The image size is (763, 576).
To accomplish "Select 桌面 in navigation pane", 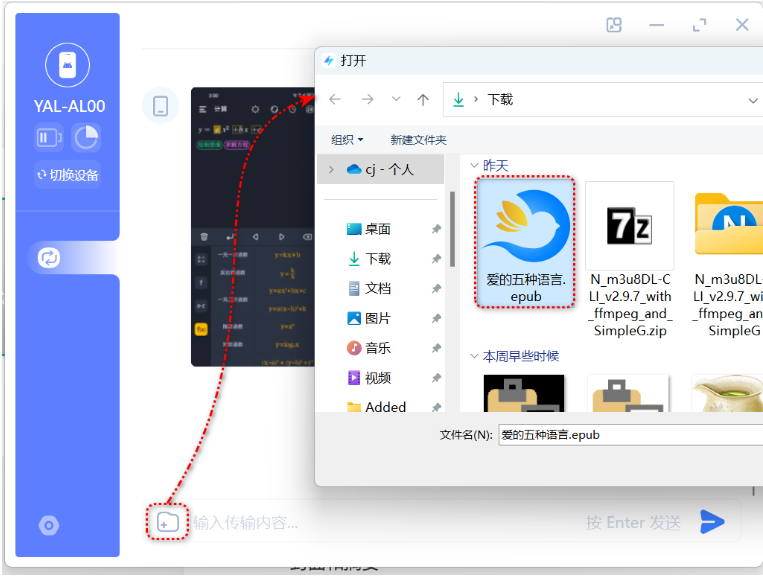I will pos(377,229).
